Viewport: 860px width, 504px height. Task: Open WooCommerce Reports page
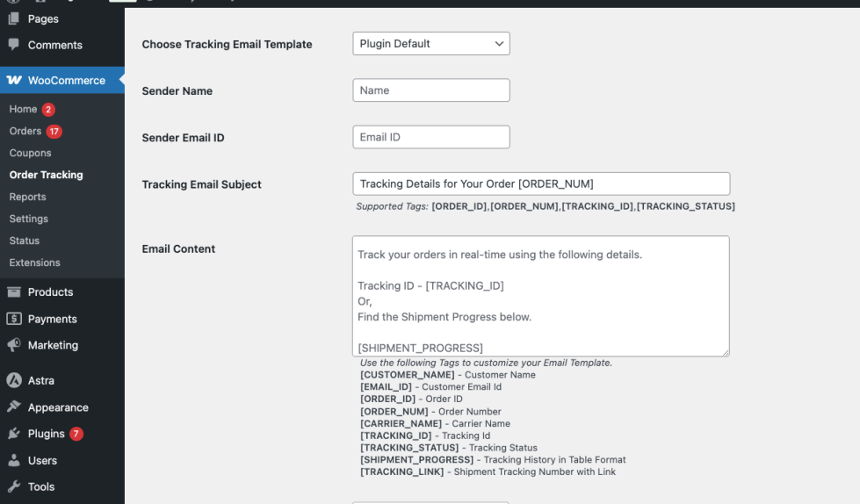click(x=27, y=197)
